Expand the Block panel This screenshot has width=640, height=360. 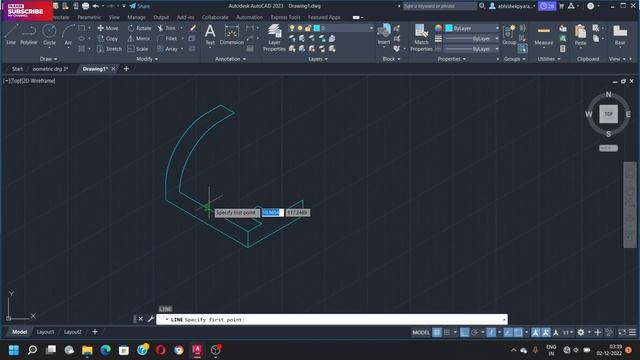tap(391, 59)
